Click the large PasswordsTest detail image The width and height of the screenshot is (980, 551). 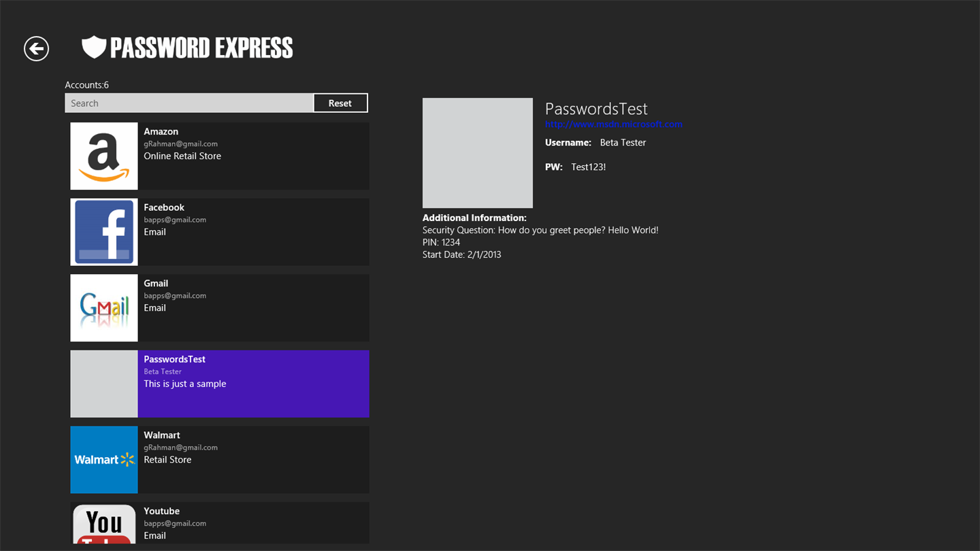pos(477,153)
